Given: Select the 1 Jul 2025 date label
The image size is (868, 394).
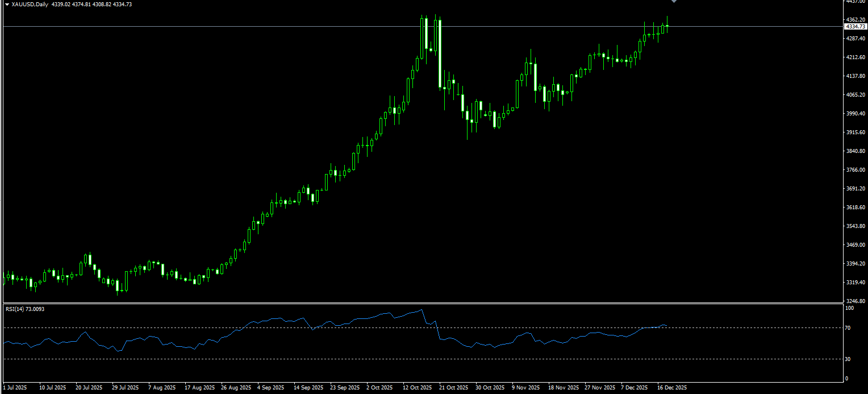Looking at the screenshot, I should [x=15, y=388].
